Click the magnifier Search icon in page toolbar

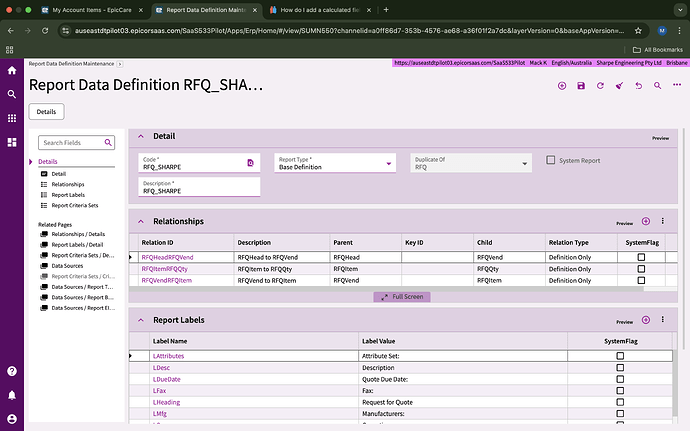657,86
